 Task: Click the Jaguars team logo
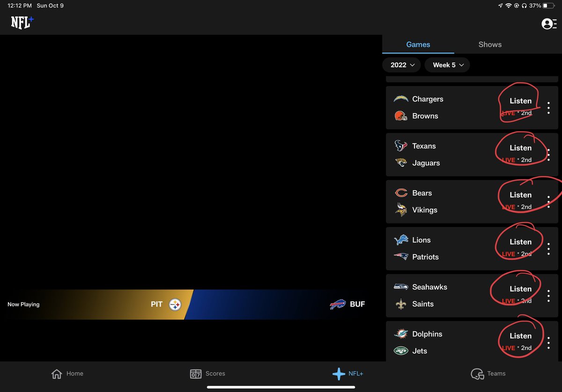tap(401, 163)
